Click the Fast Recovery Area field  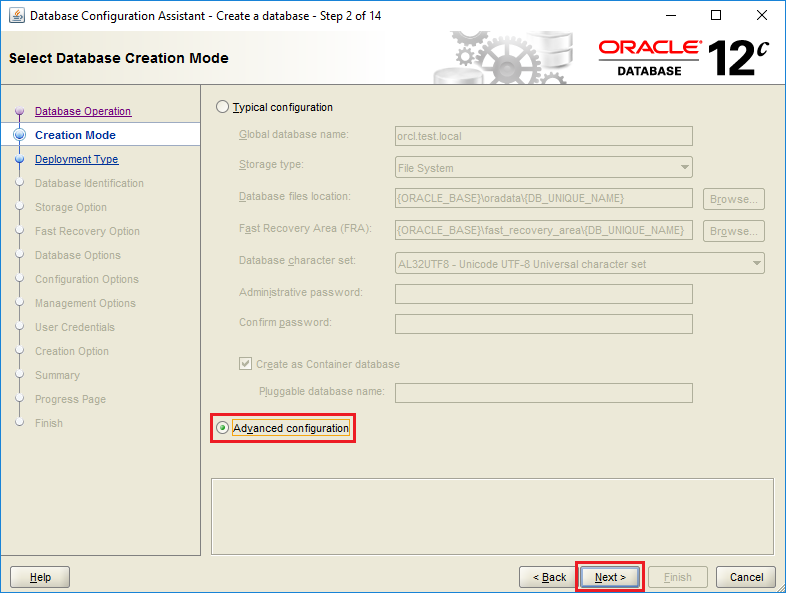tap(543, 230)
